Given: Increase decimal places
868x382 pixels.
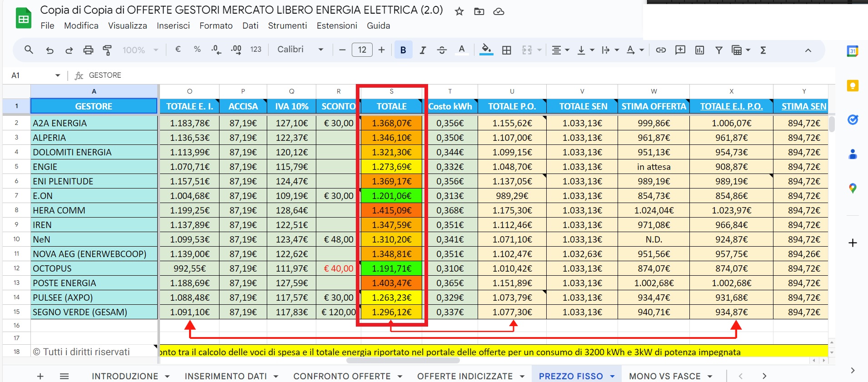Looking at the screenshot, I should [x=236, y=50].
